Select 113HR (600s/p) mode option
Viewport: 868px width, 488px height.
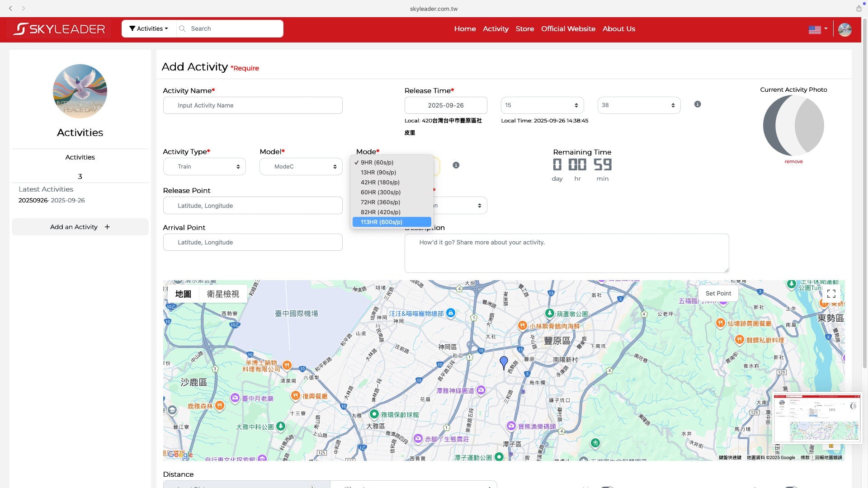(x=392, y=222)
